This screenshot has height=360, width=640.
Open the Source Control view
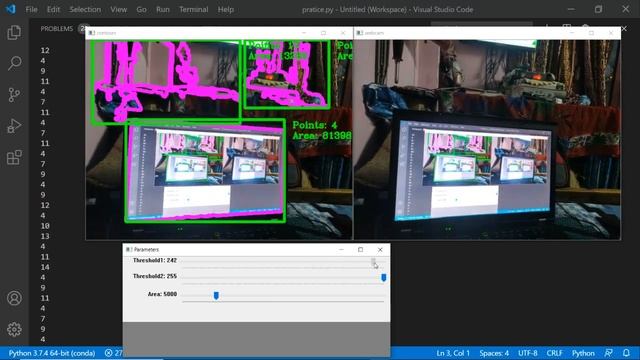pyautogui.click(x=14, y=95)
